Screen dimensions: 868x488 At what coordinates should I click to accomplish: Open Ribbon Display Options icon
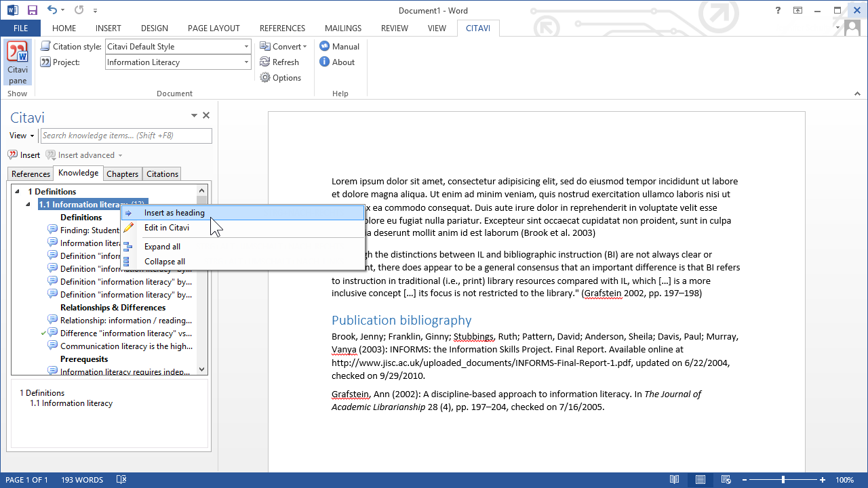tap(798, 10)
